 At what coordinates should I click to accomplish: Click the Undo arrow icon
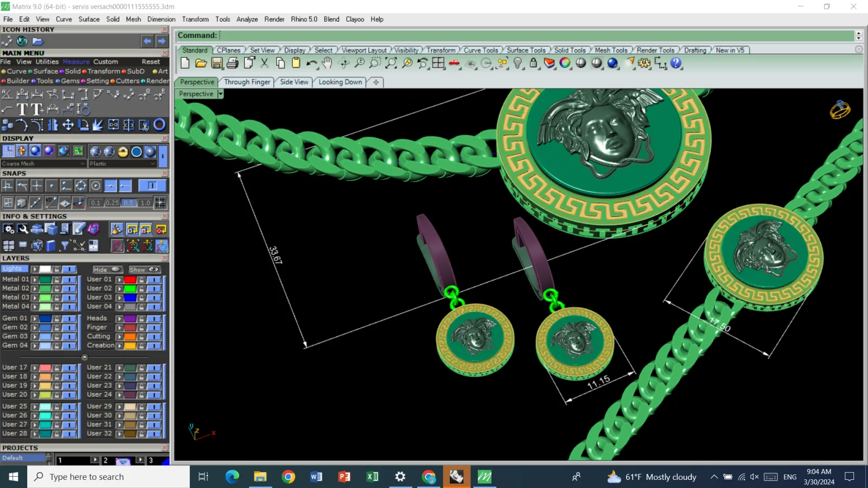tap(311, 63)
